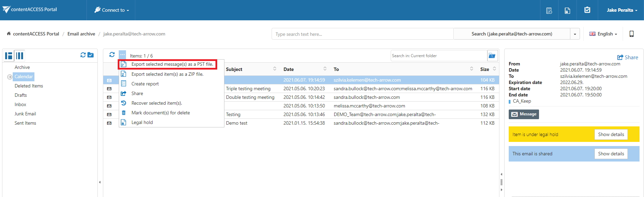Open the clipboard check icon in the top bar
The width and height of the screenshot is (644, 197).
pyautogui.click(x=587, y=10)
